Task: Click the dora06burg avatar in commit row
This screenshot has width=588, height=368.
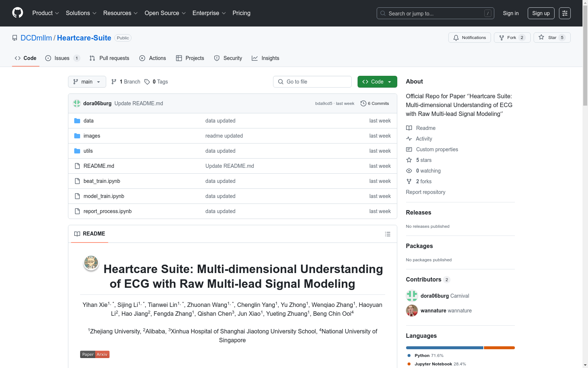Action: coord(77,103)
